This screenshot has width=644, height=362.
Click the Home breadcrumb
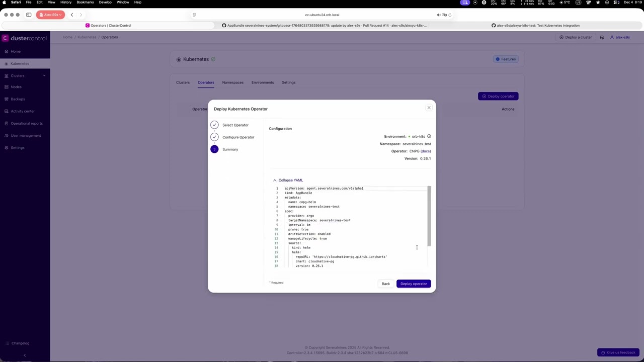pyautogui.click(x=67, y=37)
